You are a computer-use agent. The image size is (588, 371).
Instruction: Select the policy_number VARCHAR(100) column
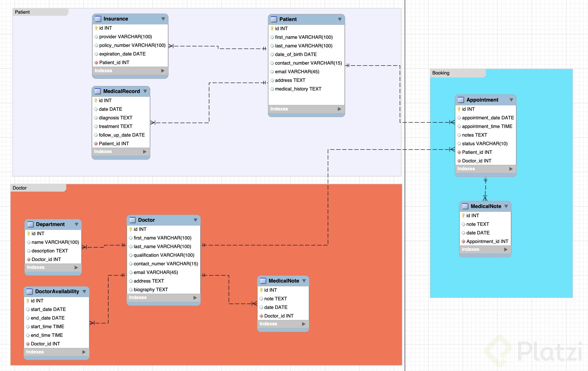point(132,45)
